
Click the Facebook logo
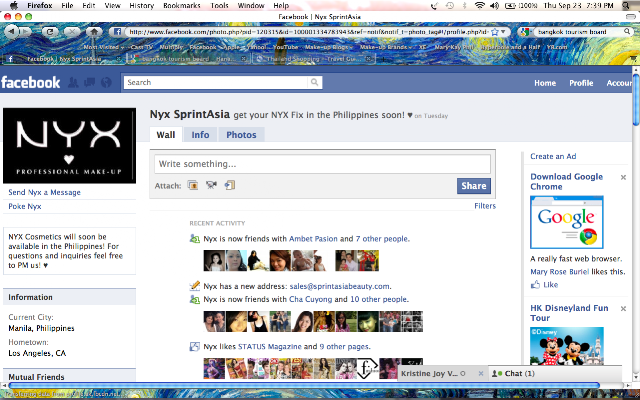tap(31, 82)
